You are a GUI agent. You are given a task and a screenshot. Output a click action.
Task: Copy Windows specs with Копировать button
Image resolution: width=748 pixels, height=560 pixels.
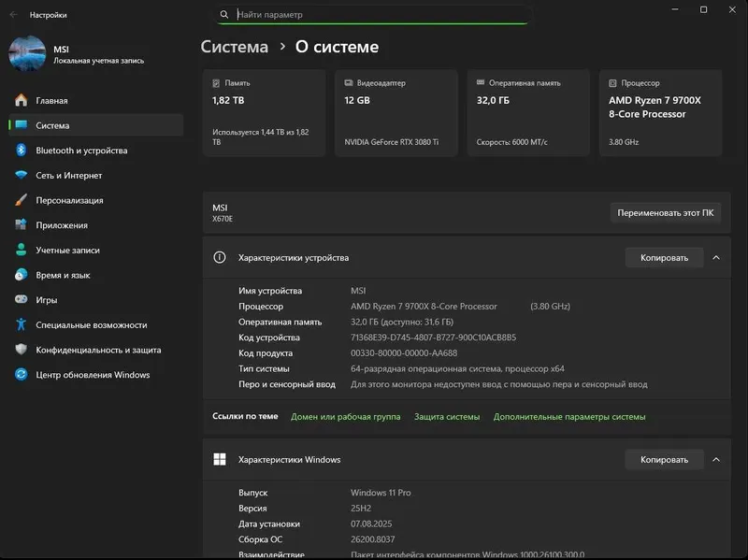click(664, 459)
